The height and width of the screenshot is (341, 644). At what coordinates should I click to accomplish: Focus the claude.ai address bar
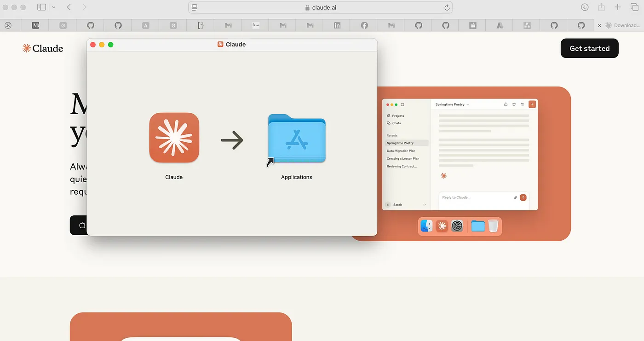tap(320, 7)
